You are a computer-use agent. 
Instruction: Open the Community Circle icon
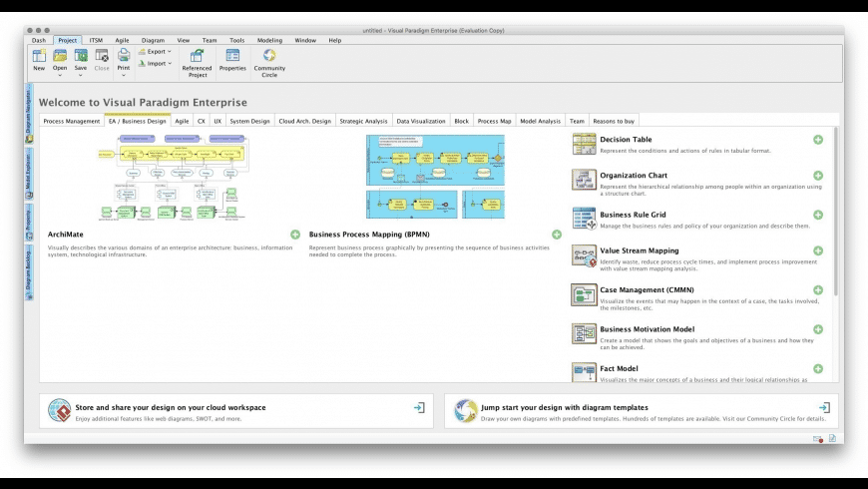coord(269,55)
